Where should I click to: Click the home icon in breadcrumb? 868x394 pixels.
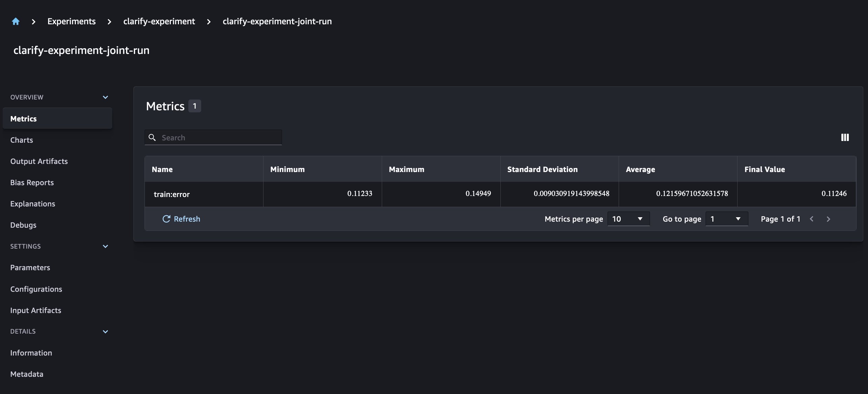[15, 22]
